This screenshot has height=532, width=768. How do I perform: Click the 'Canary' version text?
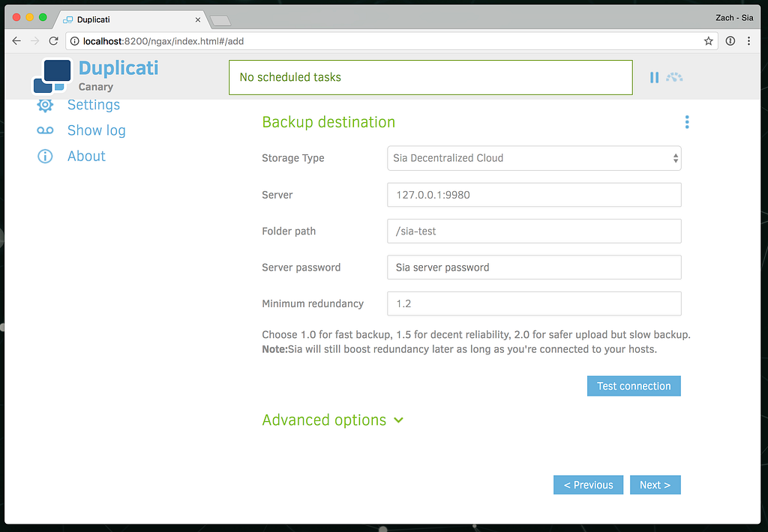coord(95,87)
